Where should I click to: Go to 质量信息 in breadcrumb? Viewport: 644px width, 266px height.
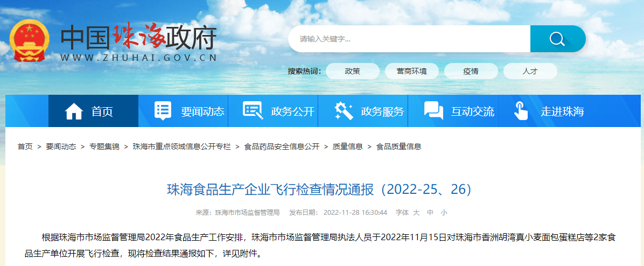[347, 146]
